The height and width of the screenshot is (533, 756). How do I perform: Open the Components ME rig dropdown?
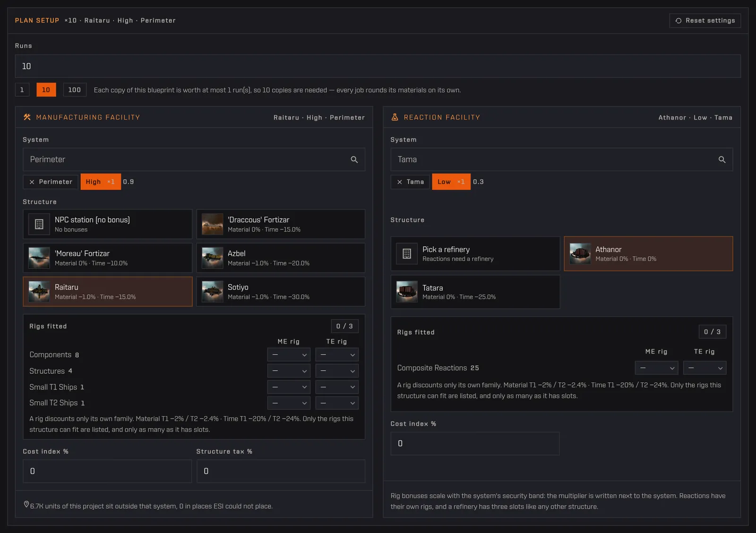click(x=289, y=355)
